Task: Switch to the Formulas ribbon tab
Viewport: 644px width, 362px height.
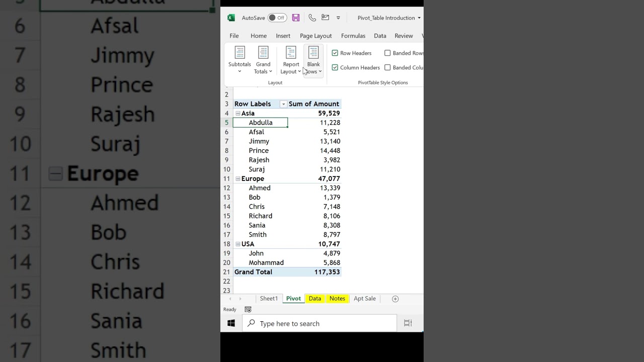Action: (x=353, y=36)
